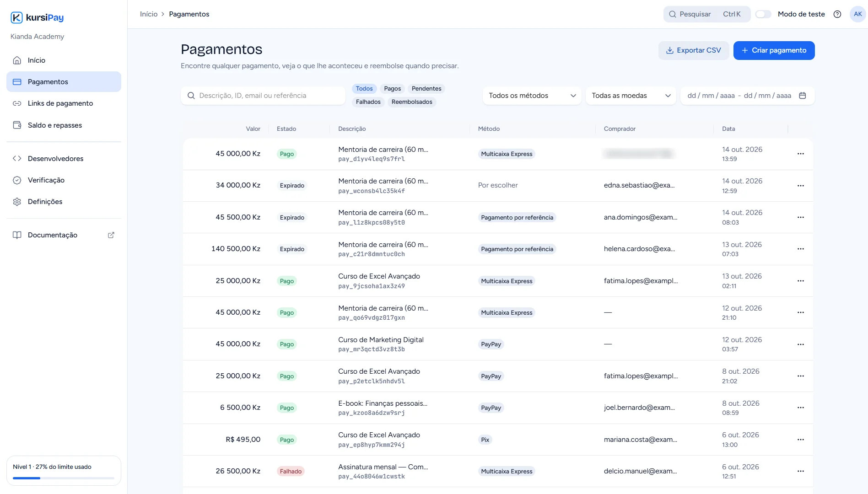Click Criar pagamento button
The height and width of the screenshot is (494, 868).
(x=774, y=50)
